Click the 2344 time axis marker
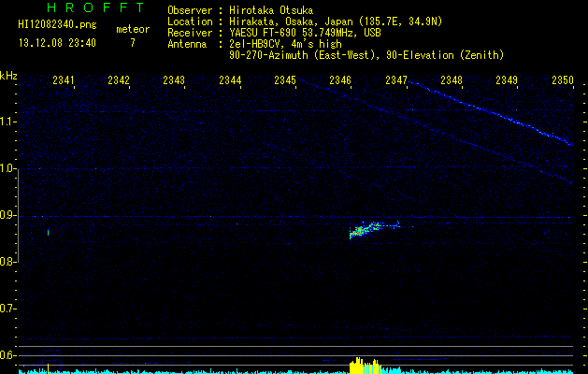This screenshot has height=374, width=588. 230,80
